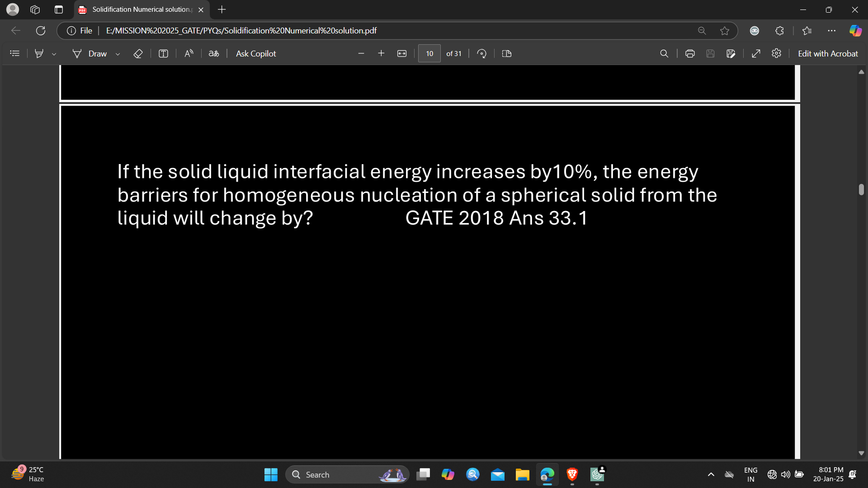Enter full screen mode
The image size is (868, 488).
(x=756, y=53)
